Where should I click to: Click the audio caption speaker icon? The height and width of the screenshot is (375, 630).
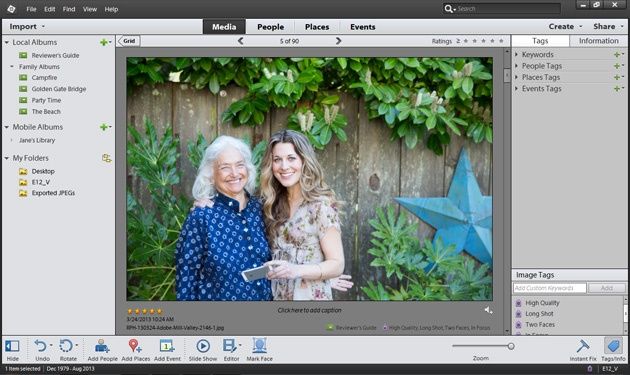(x=488, y=310)
